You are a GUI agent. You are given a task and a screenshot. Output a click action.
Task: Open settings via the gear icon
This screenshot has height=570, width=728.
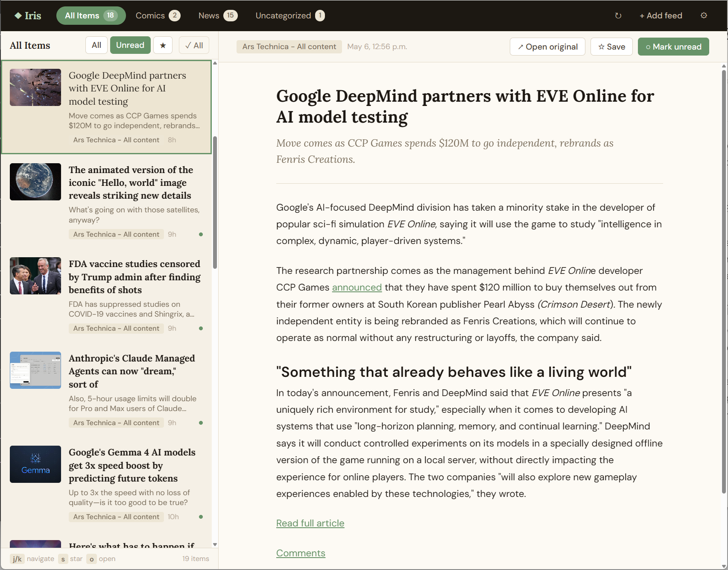point(704,15)
